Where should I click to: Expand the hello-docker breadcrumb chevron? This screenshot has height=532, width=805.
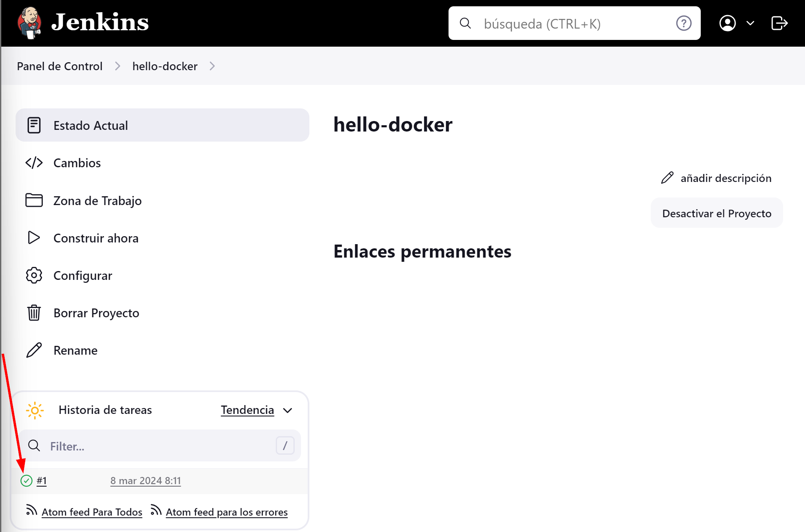(x=212, y=66)
